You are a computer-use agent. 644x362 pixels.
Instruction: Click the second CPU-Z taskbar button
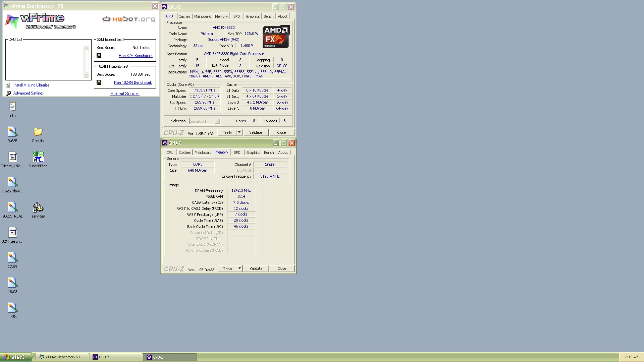[x=170, y=357]
